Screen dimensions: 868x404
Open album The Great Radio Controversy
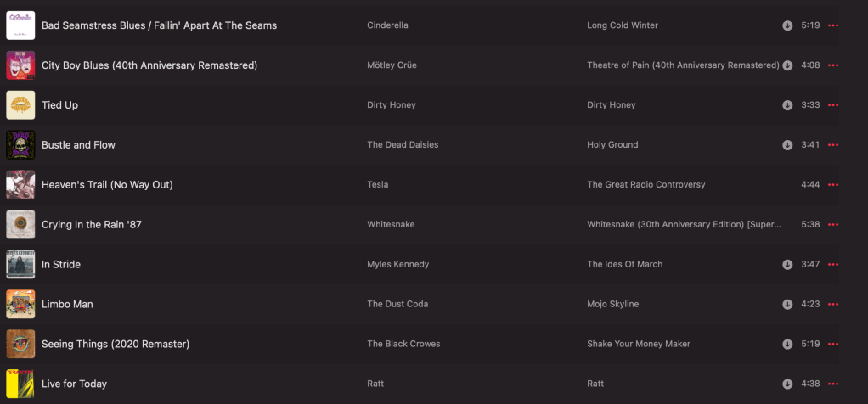pyautogui.click(x=645, y=184)
